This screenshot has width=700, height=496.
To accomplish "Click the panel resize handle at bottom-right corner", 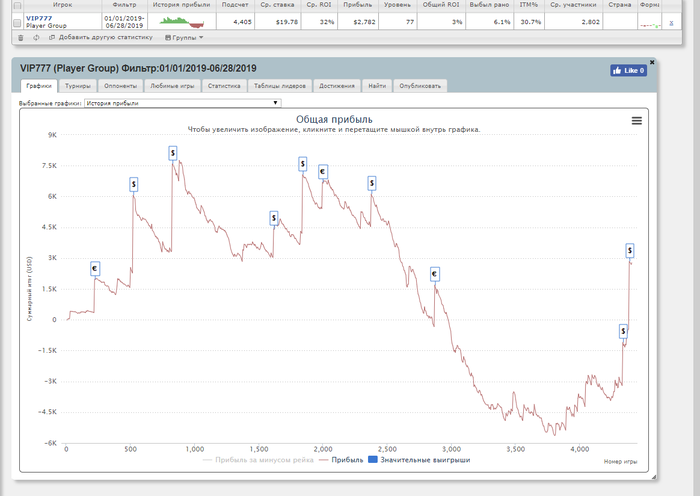I will 654,477.
